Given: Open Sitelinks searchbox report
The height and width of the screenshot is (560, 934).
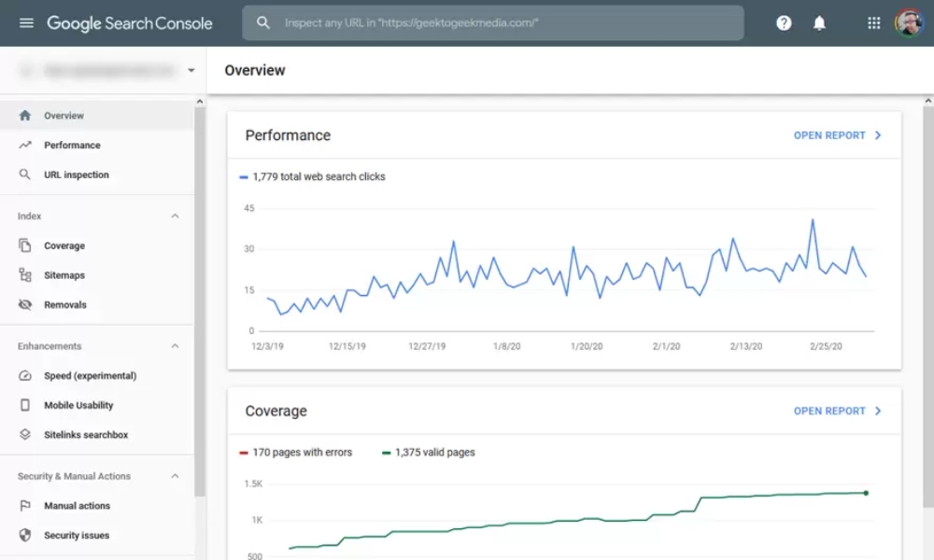Looking at the screenshot, I should coord(96,434).
